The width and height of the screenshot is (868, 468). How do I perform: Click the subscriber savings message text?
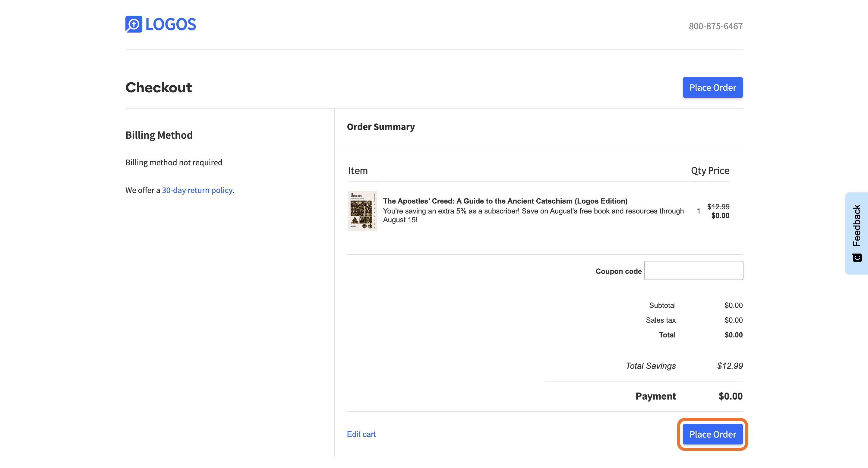(533, 216)
